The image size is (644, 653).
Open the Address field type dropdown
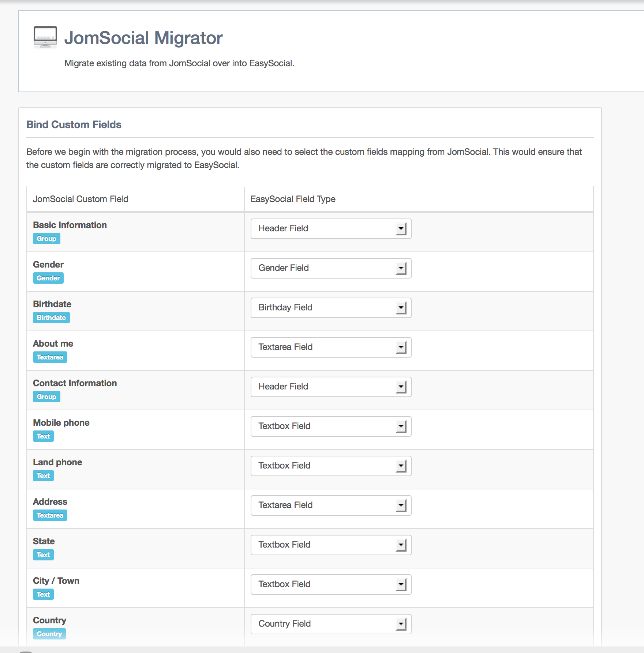tap(331, 505)
